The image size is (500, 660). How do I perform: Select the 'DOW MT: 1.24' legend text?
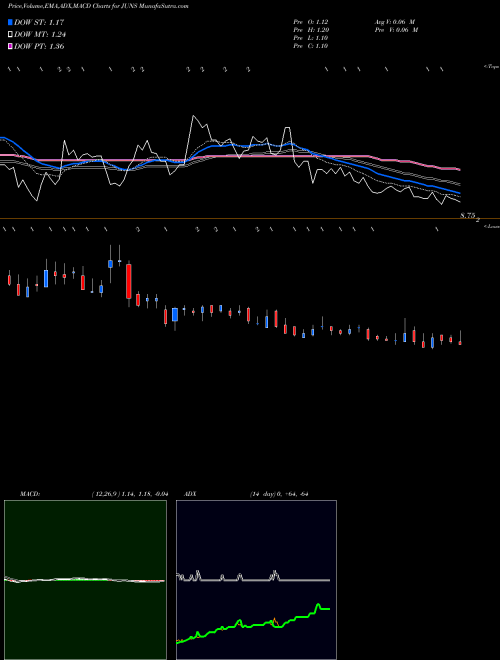(40, 35)
